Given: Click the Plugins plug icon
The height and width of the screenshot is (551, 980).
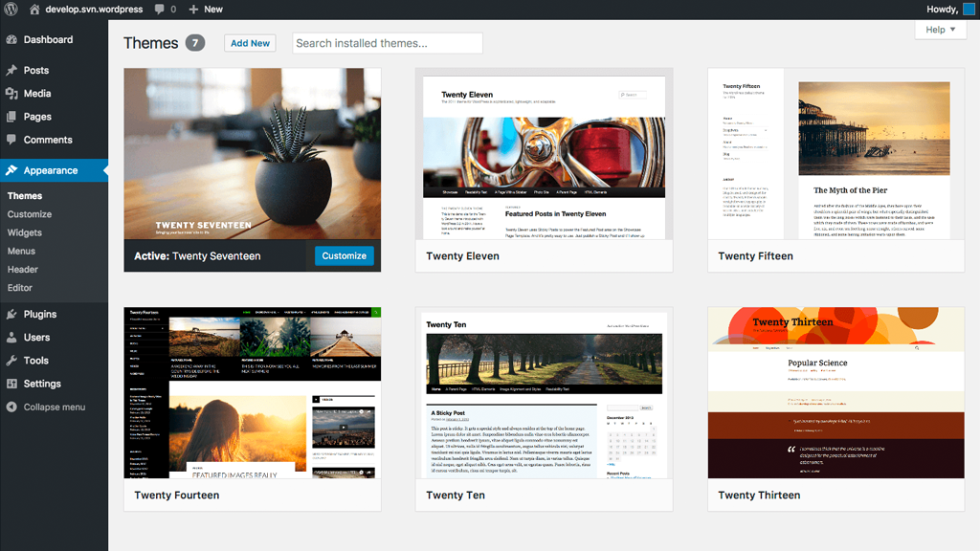Looking at the screenshot, I should 11,315.
